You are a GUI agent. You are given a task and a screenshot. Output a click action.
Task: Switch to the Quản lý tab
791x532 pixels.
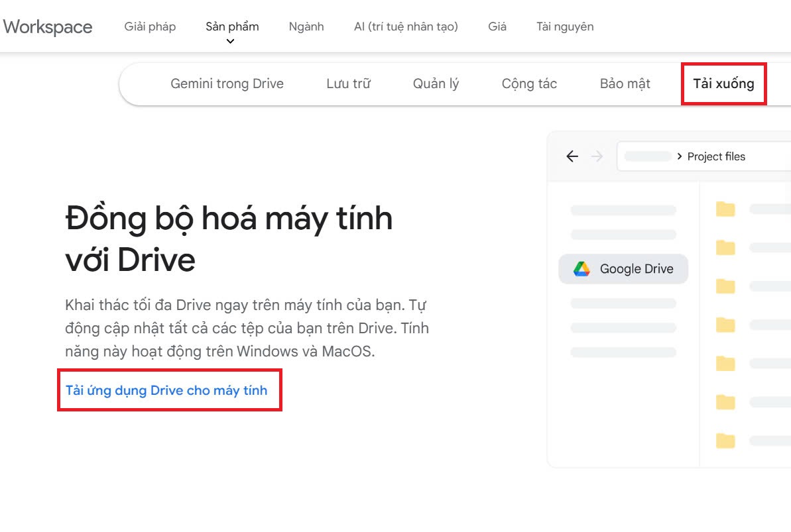[x=436, y=83]
